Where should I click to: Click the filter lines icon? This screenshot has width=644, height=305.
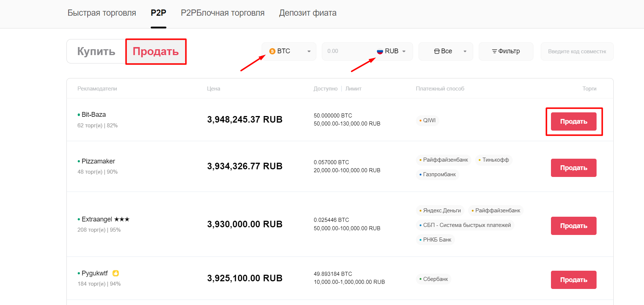[x=494, y=51]
